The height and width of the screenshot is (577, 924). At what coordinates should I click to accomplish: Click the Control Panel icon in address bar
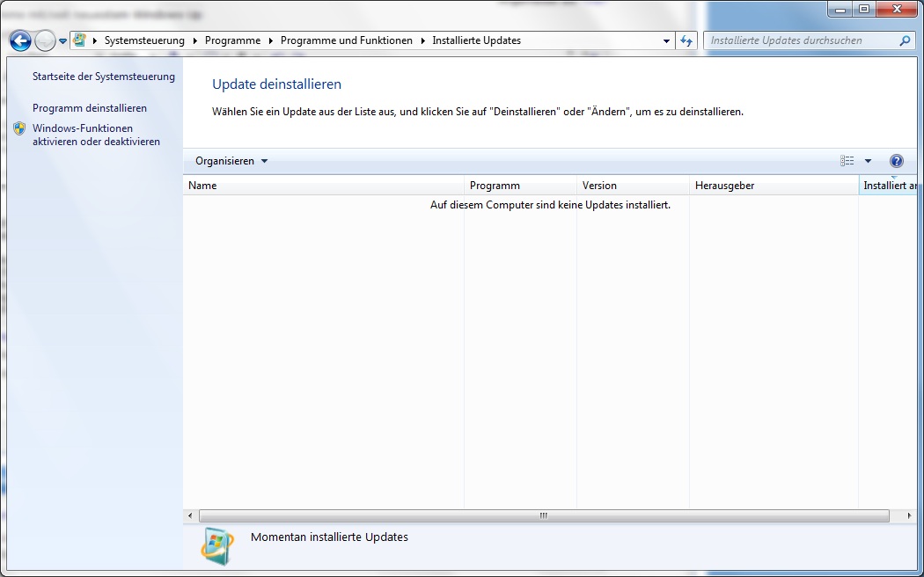pyautogui.click(x=79, y=40)
